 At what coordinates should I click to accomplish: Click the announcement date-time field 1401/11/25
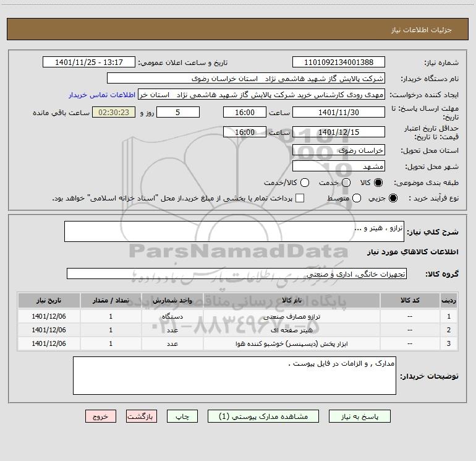tap(89, 62)
